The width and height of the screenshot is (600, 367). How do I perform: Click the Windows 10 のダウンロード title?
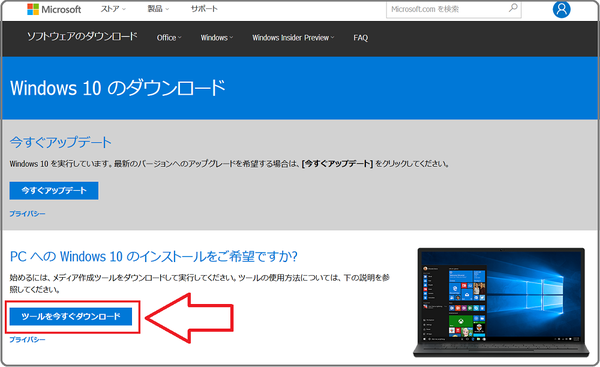tap(118, 88)
